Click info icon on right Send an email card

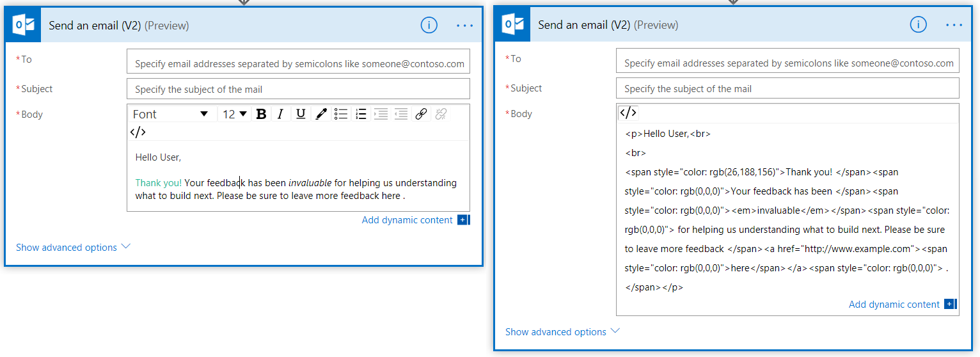tap(918, 24)
